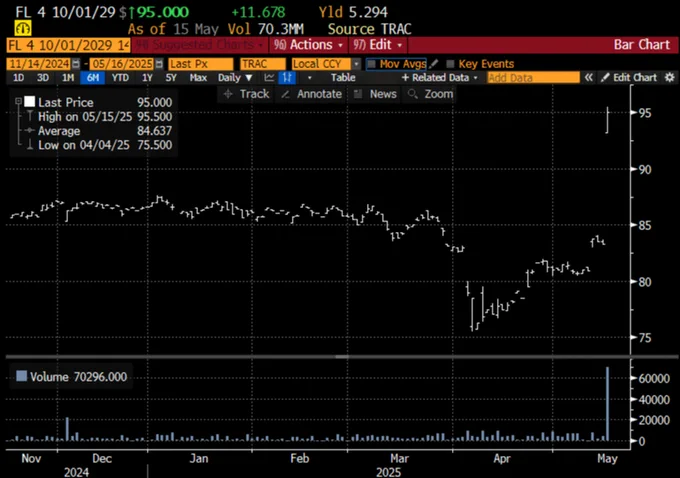
Task: Click the Edit Chart button
Action: click(630, 78)
